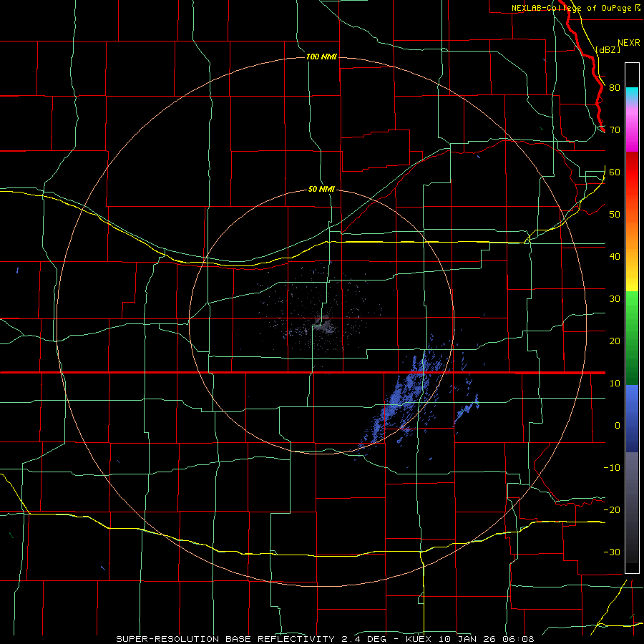Click the -30 value on the color scale
644x644 pixels.
612,552
